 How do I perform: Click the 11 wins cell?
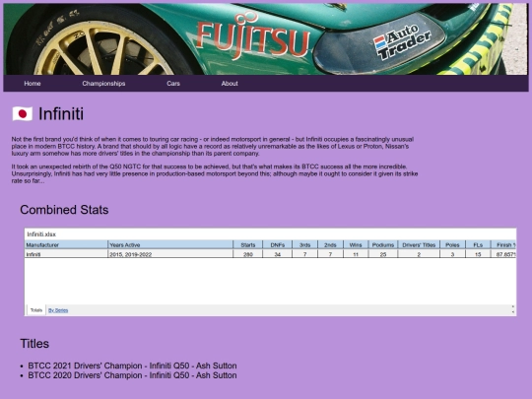(x=356, y=254)
